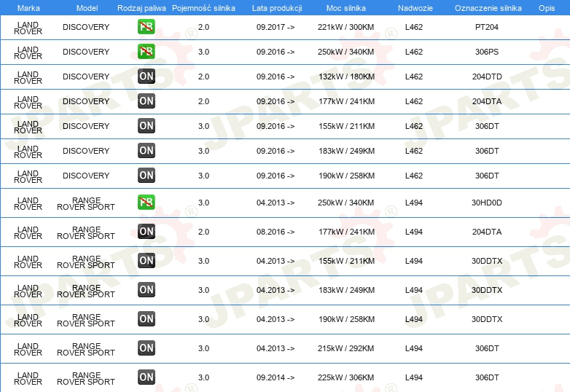Select engine code 30HD0D

click(486, 203)
